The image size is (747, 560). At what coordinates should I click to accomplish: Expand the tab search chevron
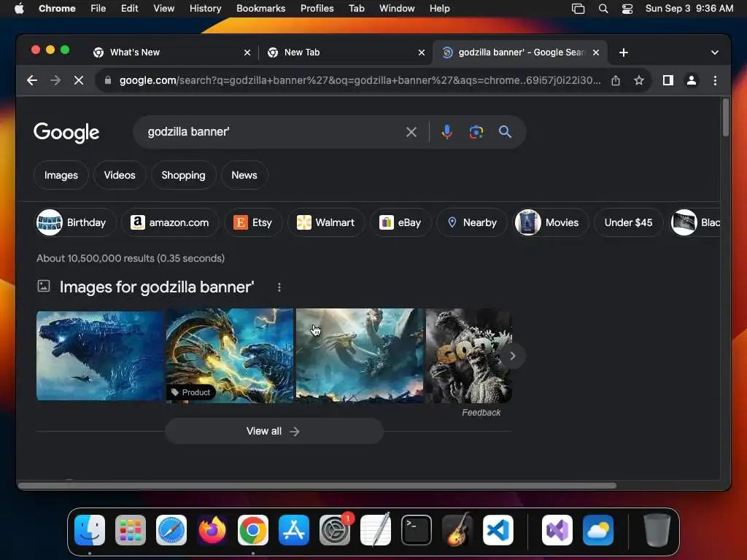coord(715,52)
